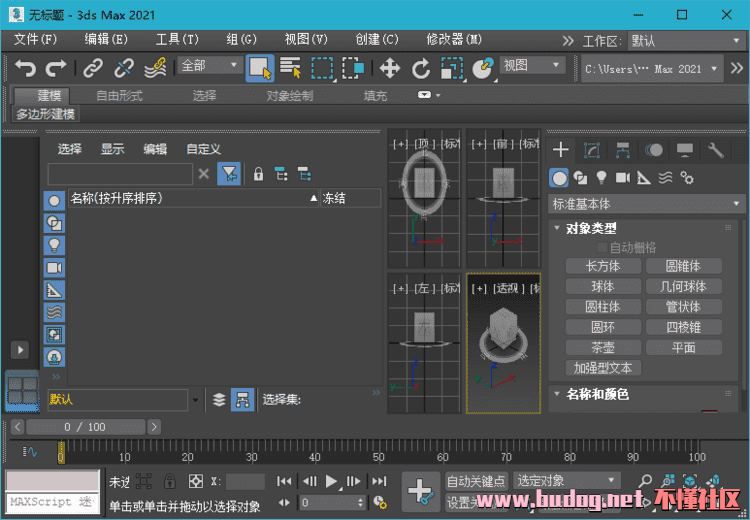This screenshot has width=750, height=520.
Task: Switch to the 自由形式 ribbon tab
Action: tap(119, 96)
